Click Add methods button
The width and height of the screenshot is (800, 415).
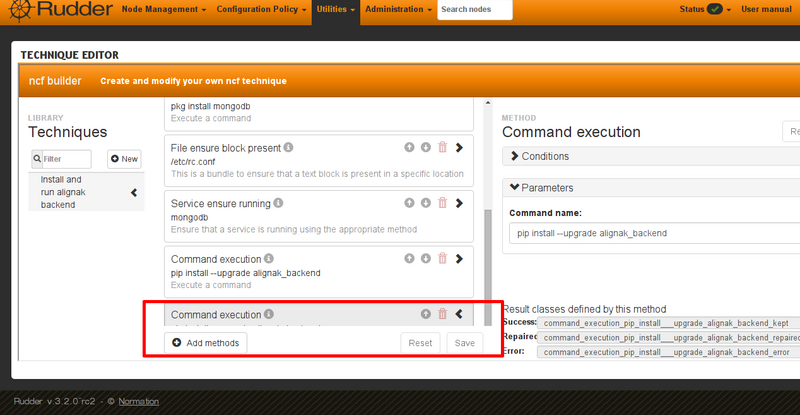(206, 343)
